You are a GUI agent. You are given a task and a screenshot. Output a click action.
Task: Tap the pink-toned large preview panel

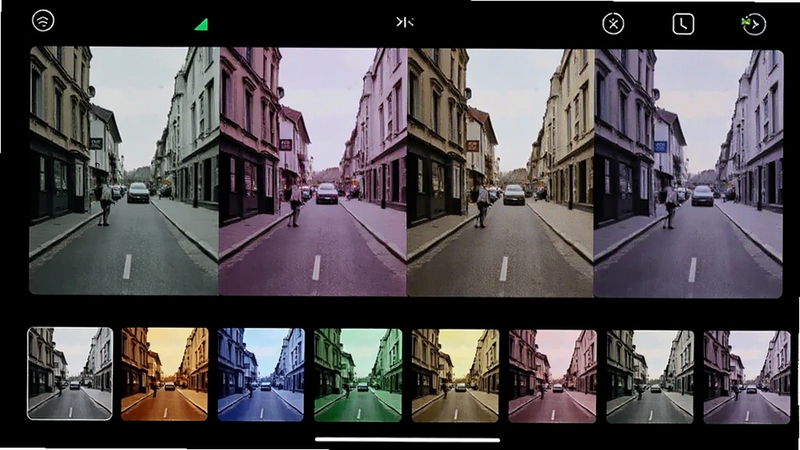tap(313, 171)
